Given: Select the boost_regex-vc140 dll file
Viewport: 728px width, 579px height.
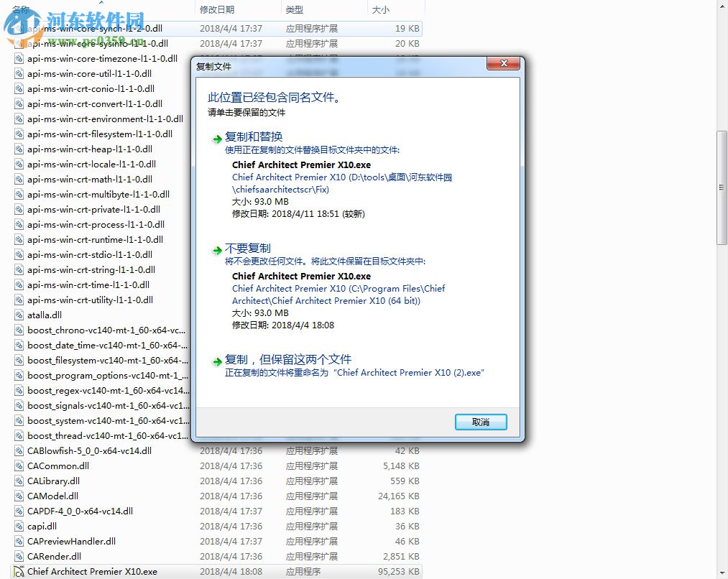Looking at the screenshot, I should 101,390.
